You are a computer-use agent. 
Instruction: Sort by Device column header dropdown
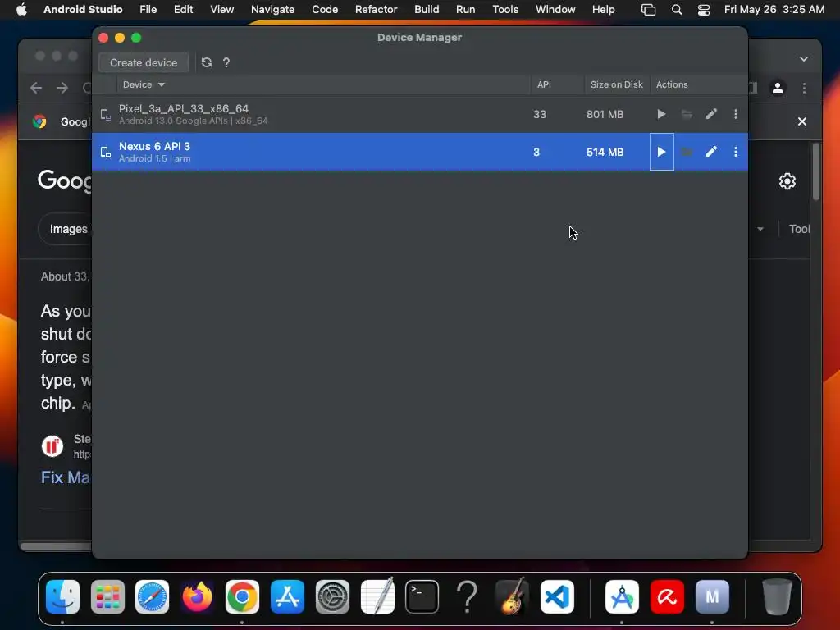click(x=144, y=84)
